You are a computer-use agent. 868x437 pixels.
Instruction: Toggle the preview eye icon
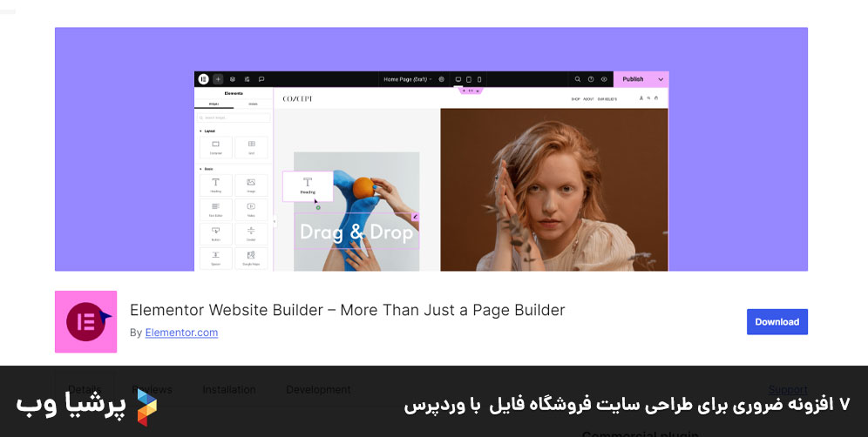point(604,79)
